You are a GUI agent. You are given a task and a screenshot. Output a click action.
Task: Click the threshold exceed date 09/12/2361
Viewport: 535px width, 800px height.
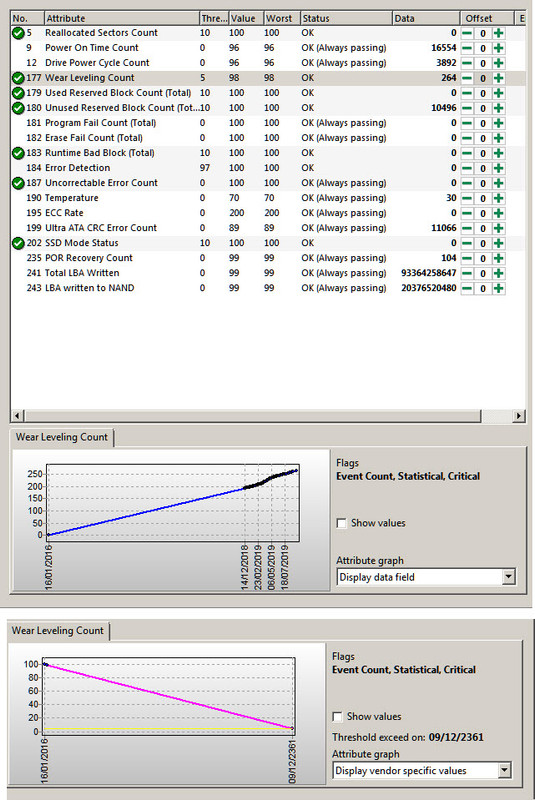pyautogui.click(x=456, y=737)
